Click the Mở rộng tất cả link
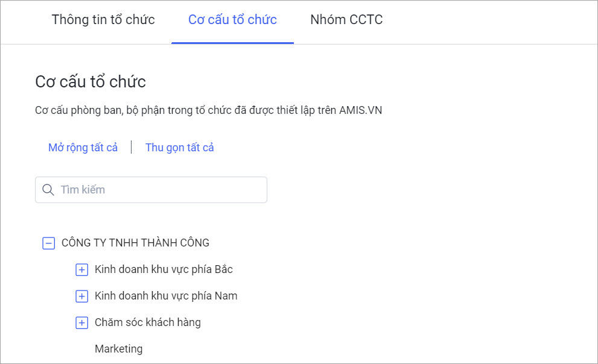Viewport: 598px width, 364px height. (83, 148)
